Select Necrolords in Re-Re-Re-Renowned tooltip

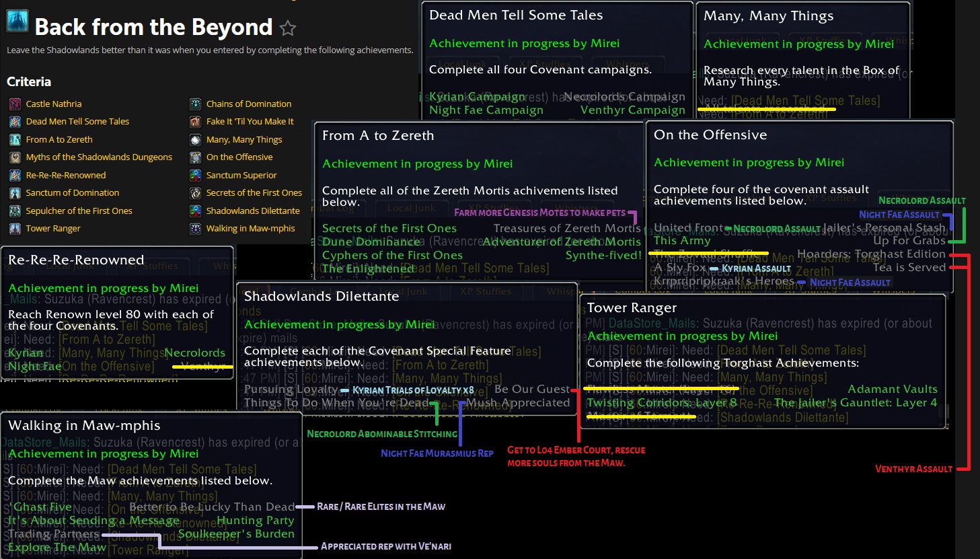(x=195, y=353)
